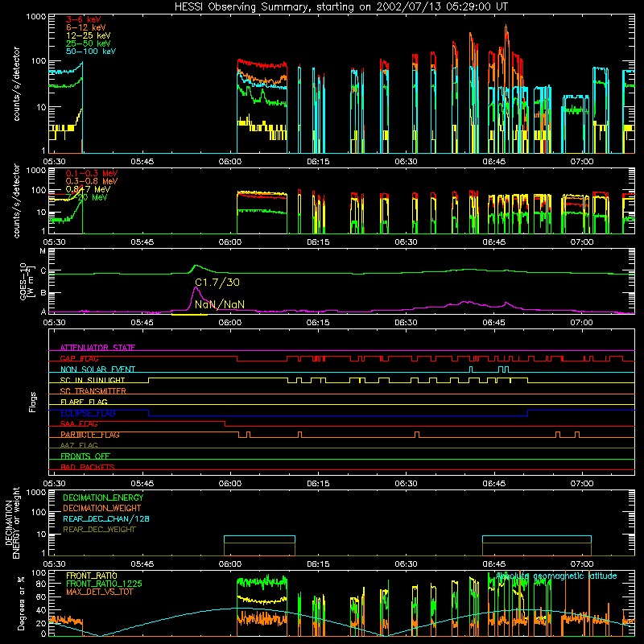Select the FRONTS_OFF flag label
The image size is (644, 644).
pyautogui.click(x=85, y=456)
